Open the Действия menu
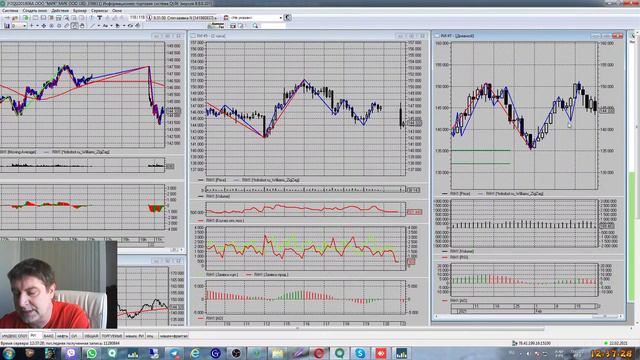 click(60, 11)
